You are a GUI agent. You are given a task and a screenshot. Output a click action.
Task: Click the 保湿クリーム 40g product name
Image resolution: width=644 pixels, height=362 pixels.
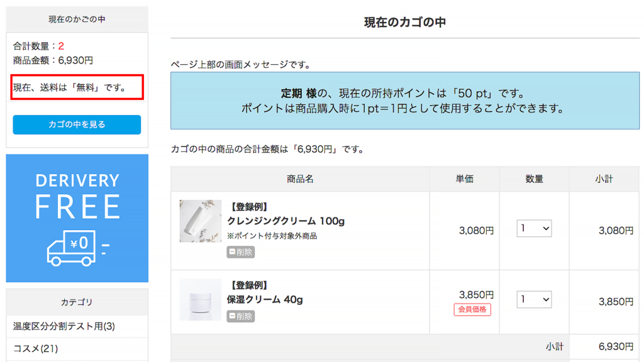[x=265, y=300]
